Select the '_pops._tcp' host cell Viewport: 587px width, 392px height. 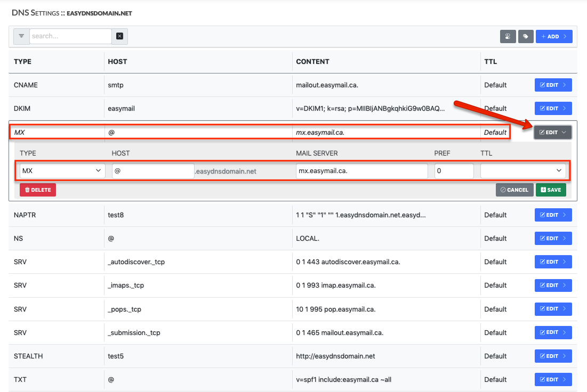point(124,309)
